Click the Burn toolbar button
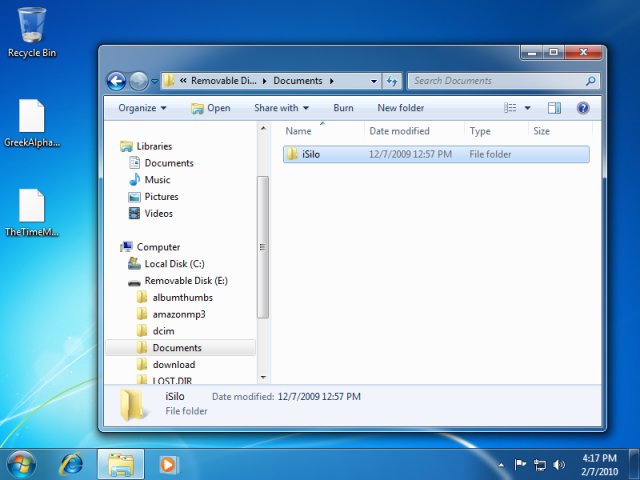Viewport: 640px width, 480px height. (x=343, y=108)
